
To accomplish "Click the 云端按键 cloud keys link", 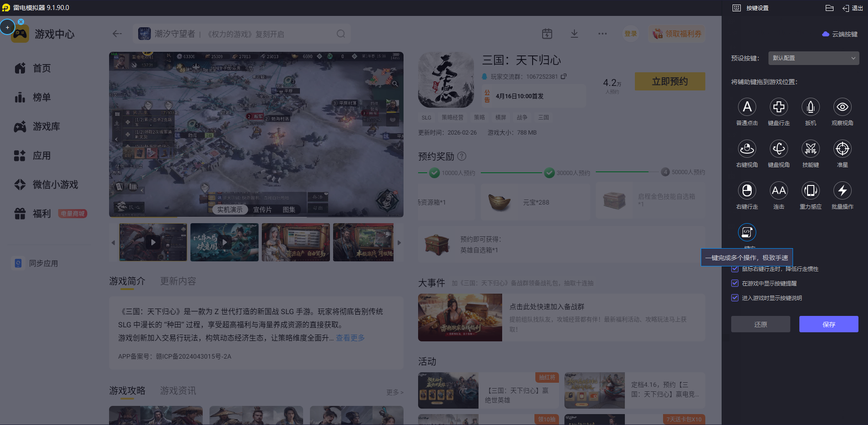I will click(x=840, y=34).
